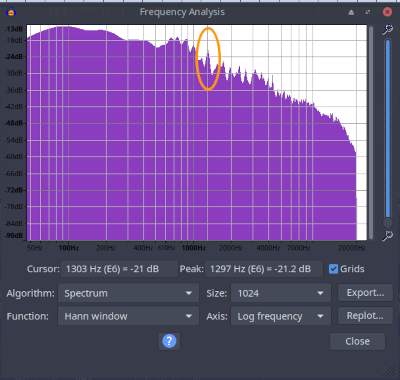Image resolution: width=400 pixels, height=380 pixels.
Task: Click the Export... button
Action: point(365,293)
